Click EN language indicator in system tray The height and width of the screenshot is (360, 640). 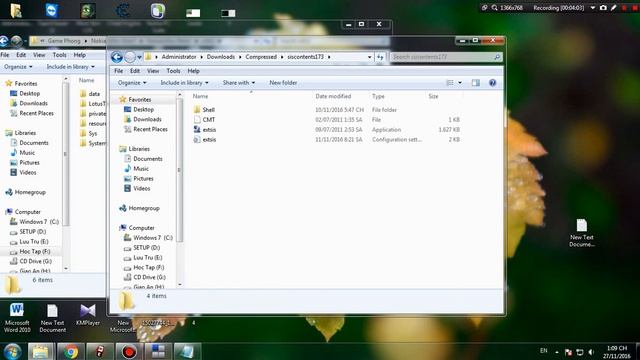coord(544,351)
